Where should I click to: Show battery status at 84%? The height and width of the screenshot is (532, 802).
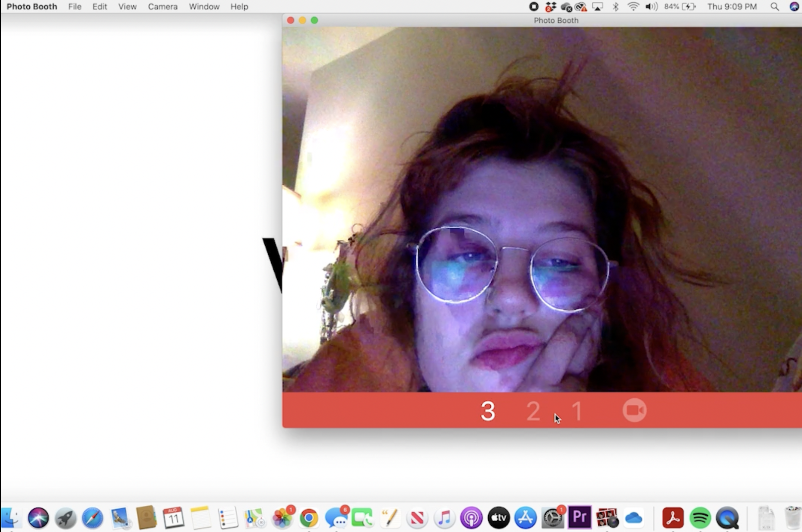click(x=680, y=6)
